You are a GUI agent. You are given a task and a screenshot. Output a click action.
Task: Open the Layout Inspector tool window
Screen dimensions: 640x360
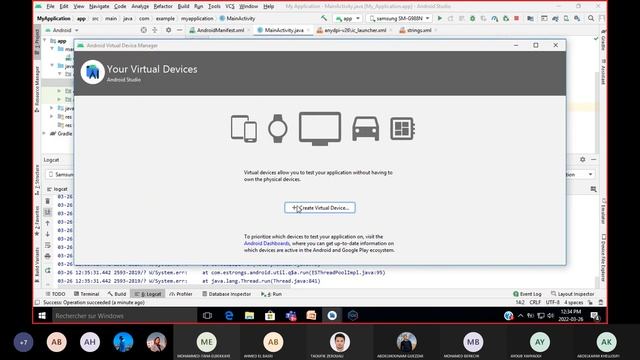pos(572,294)
